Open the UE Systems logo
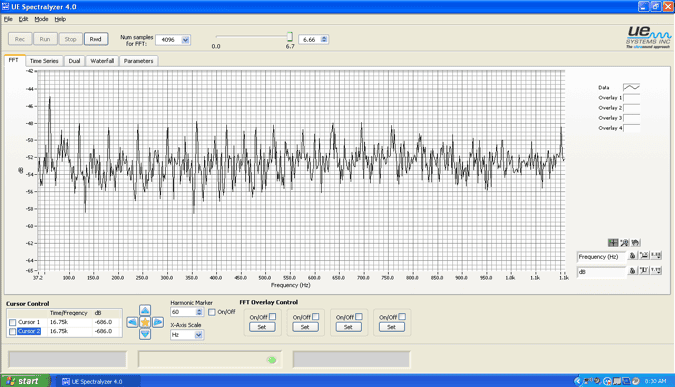The image size is (675, 387). point(648,37)
